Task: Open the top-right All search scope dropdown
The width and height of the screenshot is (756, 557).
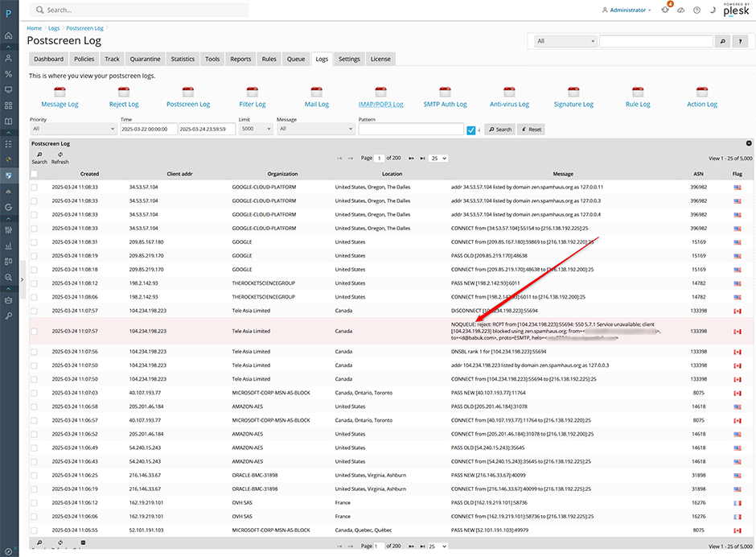Action: (565, 42)
